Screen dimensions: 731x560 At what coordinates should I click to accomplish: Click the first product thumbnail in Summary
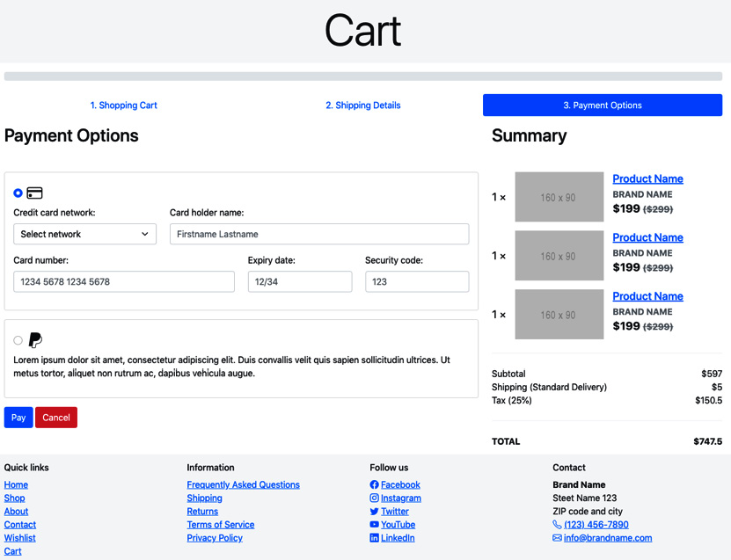click(x=559, y=197)
